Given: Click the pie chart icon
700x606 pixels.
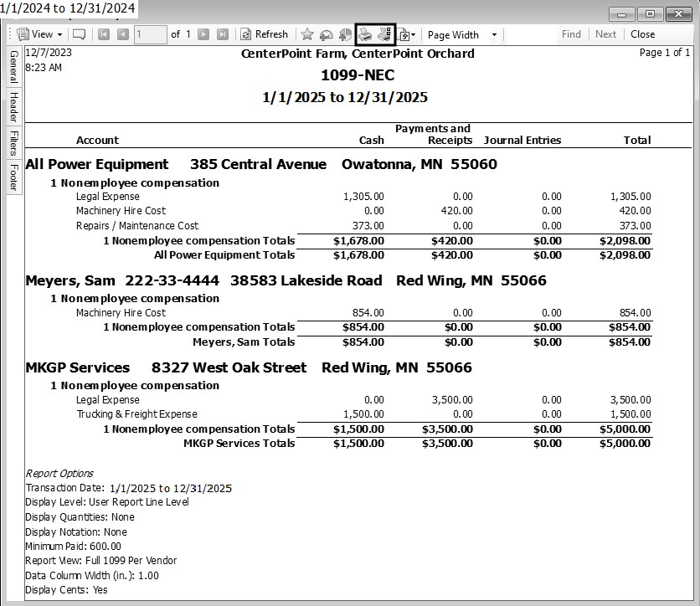Looking at the screenshot, I should (344, 34).
